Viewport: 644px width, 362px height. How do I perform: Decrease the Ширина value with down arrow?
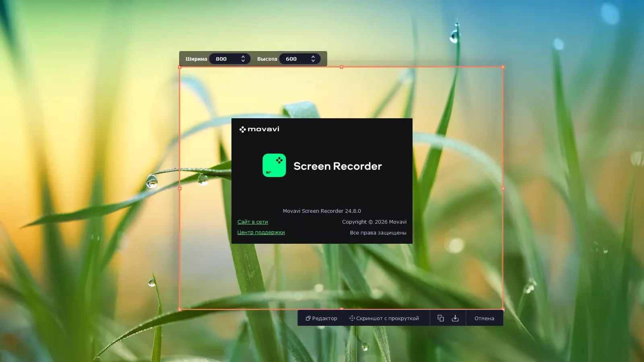point(243,61)
